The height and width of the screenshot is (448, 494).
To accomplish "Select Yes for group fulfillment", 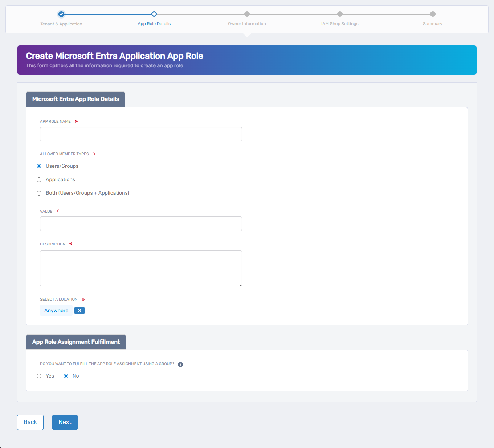I will click(39, 376).
